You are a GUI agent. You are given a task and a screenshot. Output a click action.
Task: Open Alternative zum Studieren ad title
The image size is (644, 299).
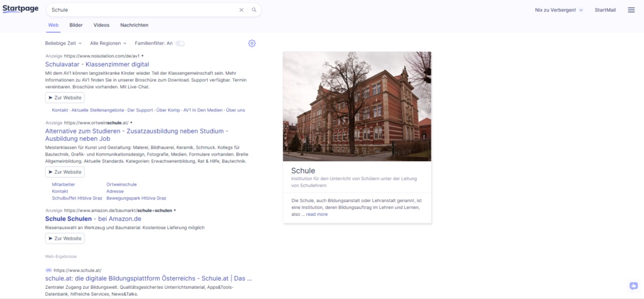pyautogui.click(x=136, y=135)
